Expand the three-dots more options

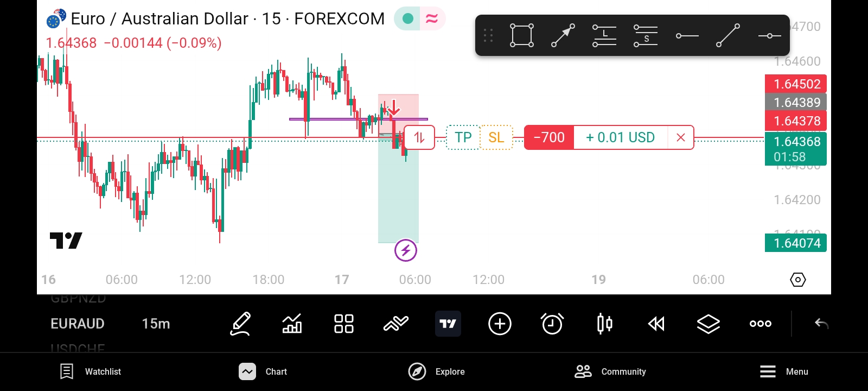point(760,324)
